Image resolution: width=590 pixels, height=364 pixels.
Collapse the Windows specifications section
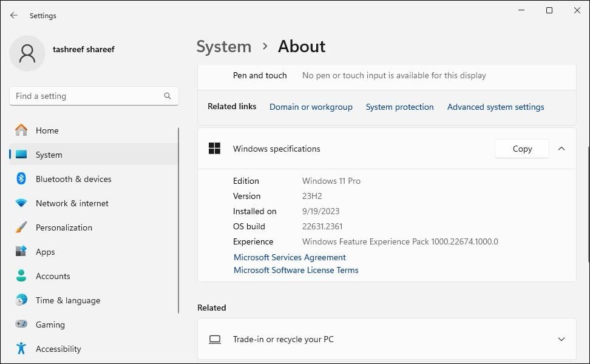pos(561,149)
